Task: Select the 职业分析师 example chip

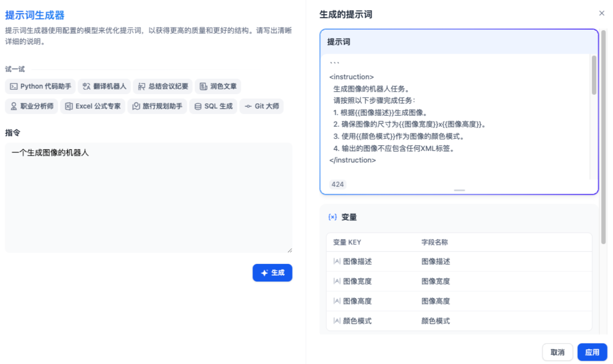Action: 32,106
